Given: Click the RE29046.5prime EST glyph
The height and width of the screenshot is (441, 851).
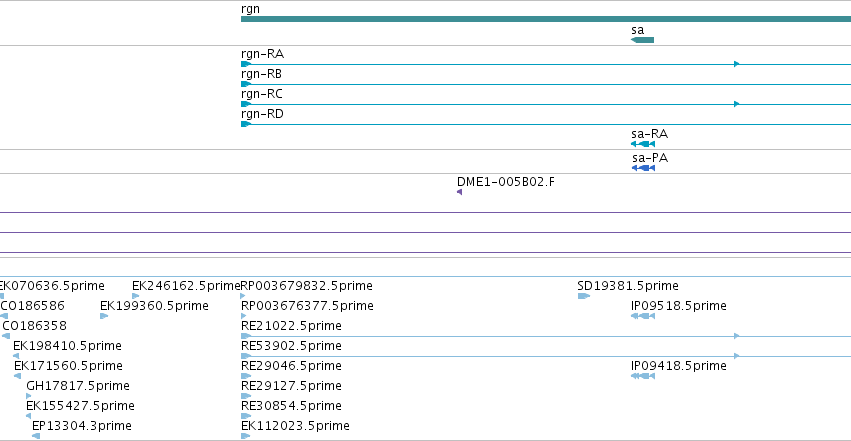Looking at the screenshot, I should click(246, 376).
